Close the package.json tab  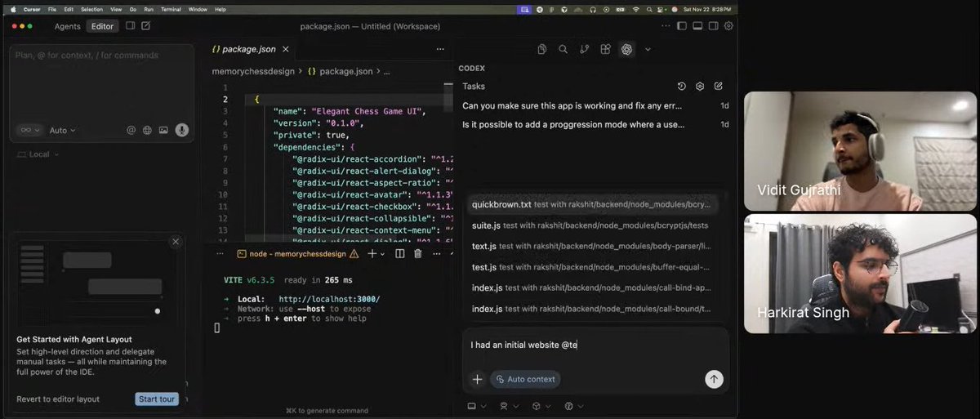[286, 49]
